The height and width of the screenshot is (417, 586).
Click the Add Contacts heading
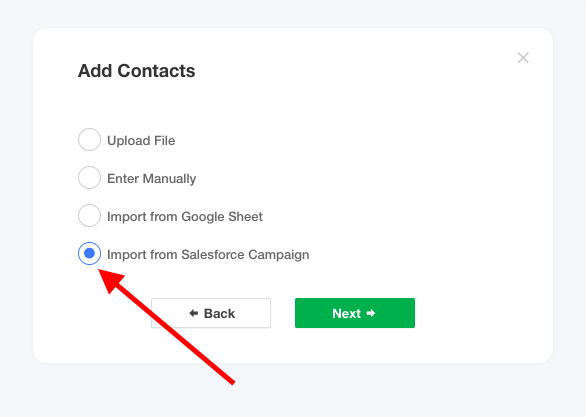136,71
